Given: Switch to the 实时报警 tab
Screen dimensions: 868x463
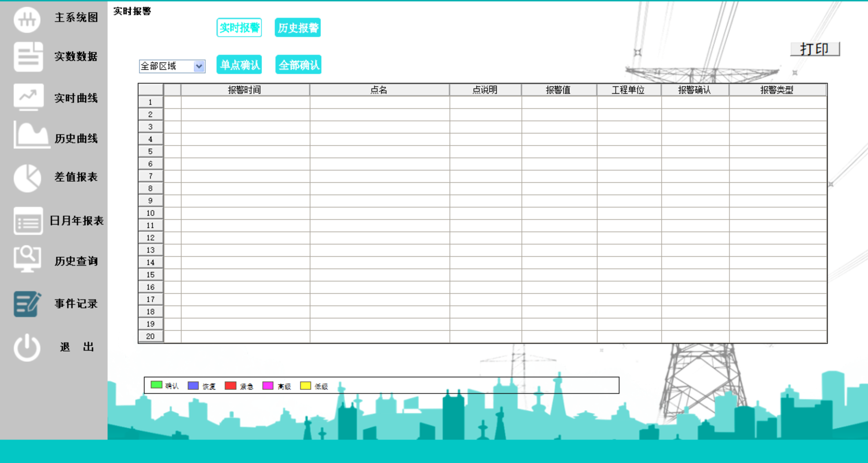Looking at the screenshot, I should coord(238,27).
